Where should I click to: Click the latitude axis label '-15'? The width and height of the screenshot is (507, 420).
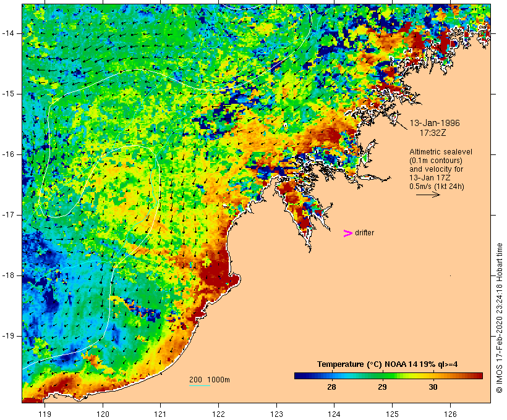[8, 94]
